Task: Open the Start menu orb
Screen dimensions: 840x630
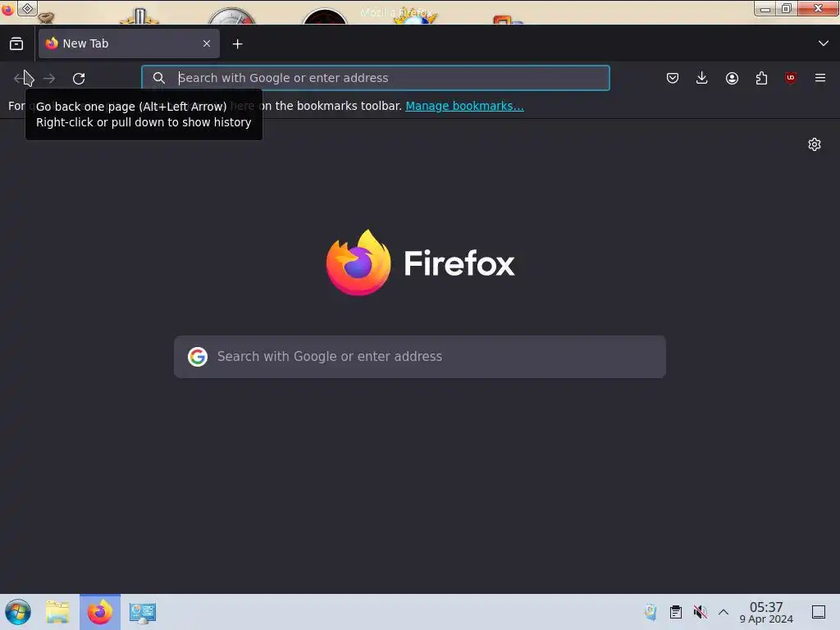Action: tap(18, 612)
